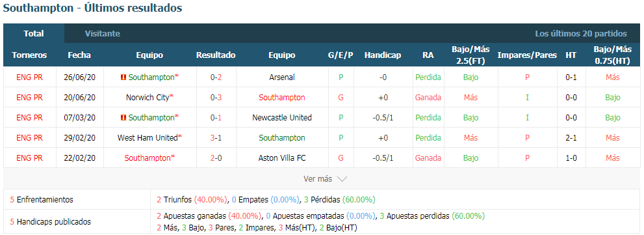Open the 2-0 result against Aston Villa
The image size is (644, 235).
(x=216, y=158)
